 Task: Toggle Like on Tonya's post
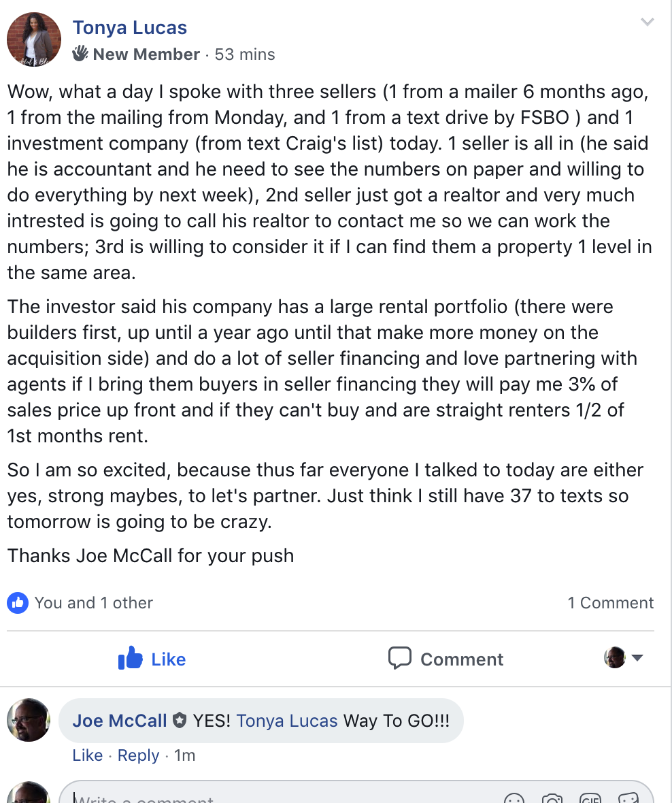click(152, 659)
